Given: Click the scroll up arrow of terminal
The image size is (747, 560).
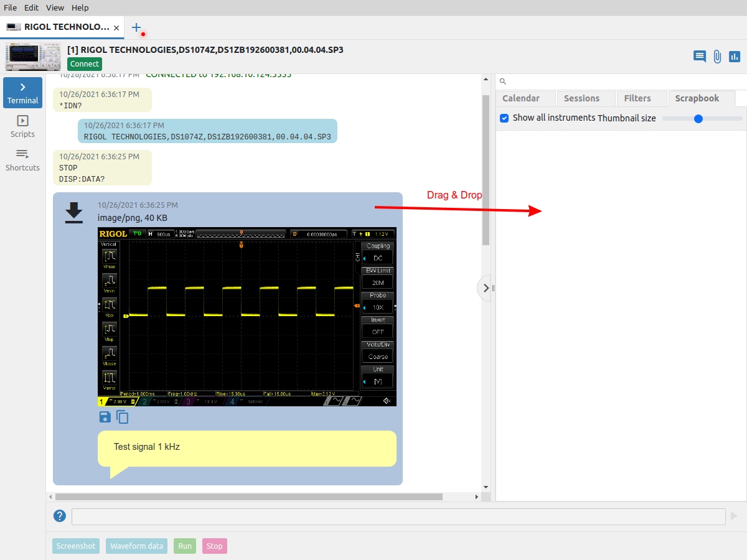Looking at the screenshot, I should pos(486,78).
